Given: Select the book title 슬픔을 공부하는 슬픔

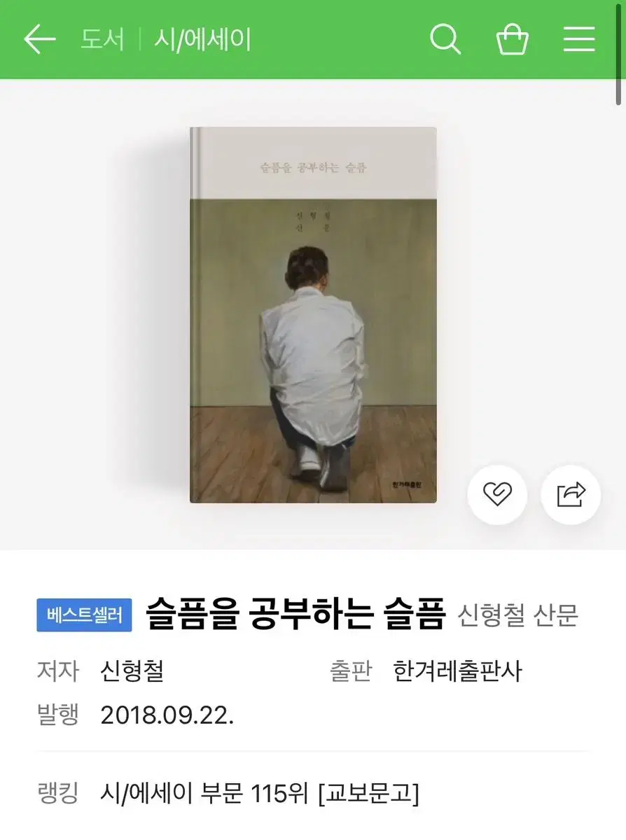Looking at the screenshot, I should tap(295, 615).
